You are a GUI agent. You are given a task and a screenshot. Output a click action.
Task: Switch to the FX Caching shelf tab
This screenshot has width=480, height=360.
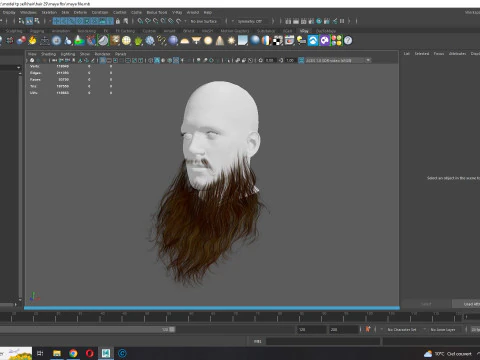(125, 31)
